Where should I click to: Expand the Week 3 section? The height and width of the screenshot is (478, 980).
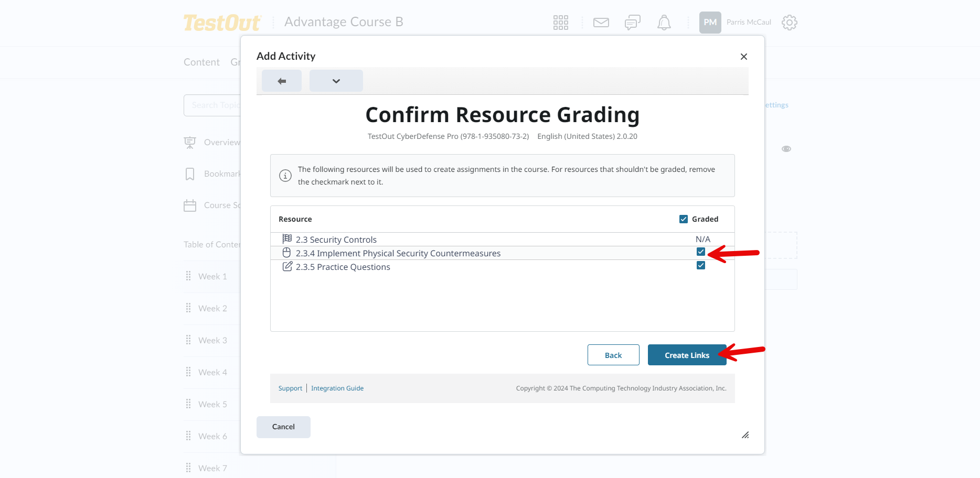(x=212, y=340)
